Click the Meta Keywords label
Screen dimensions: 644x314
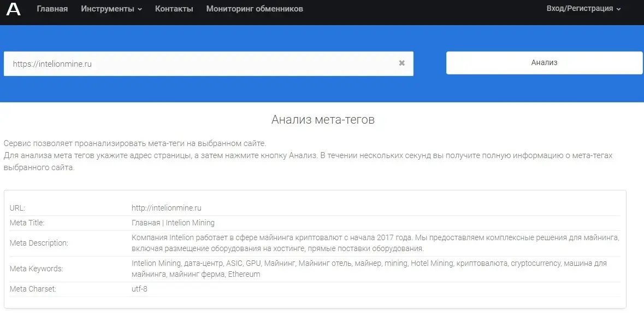point(36,269)
